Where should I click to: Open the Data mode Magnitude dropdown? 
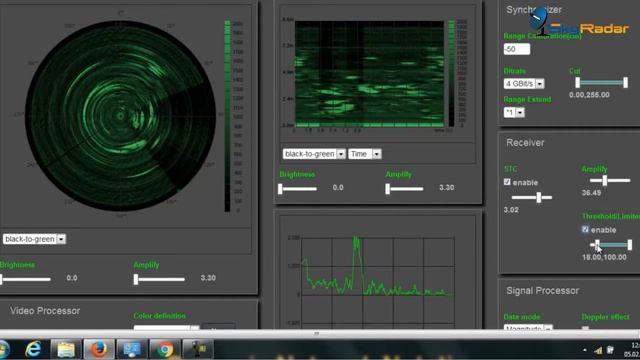pyautogui.click(x=528, y=328)
